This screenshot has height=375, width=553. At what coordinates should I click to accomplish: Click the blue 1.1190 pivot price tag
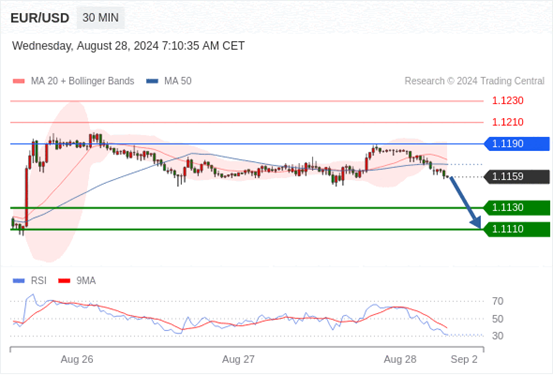tap(517, 144)
